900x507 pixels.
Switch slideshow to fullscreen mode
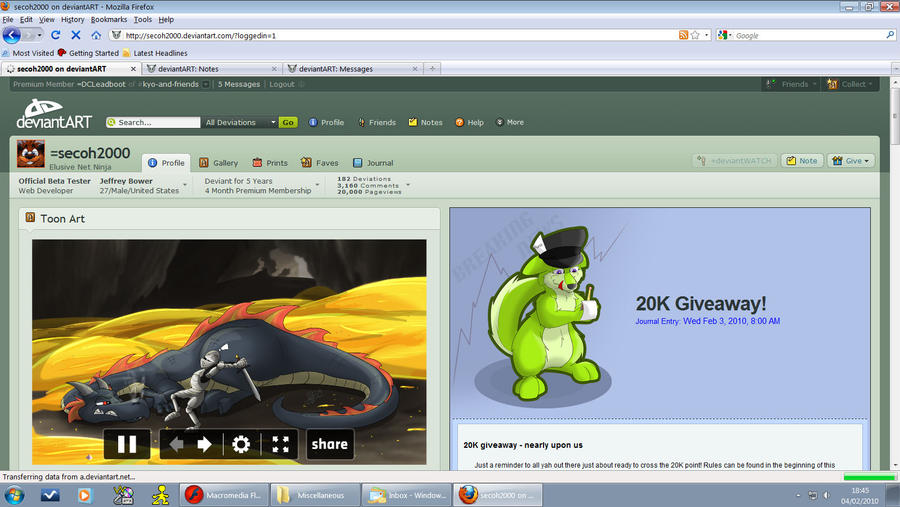point(280,444)
